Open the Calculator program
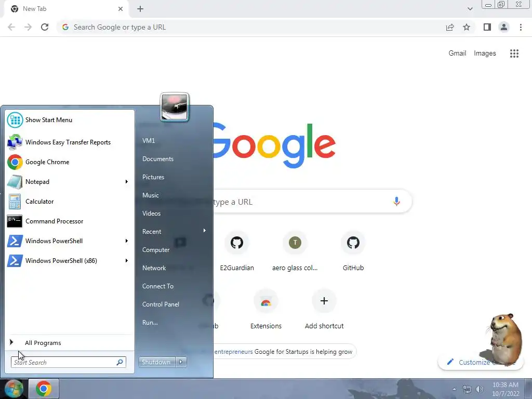Screen dimensions: 532x399 70,201
